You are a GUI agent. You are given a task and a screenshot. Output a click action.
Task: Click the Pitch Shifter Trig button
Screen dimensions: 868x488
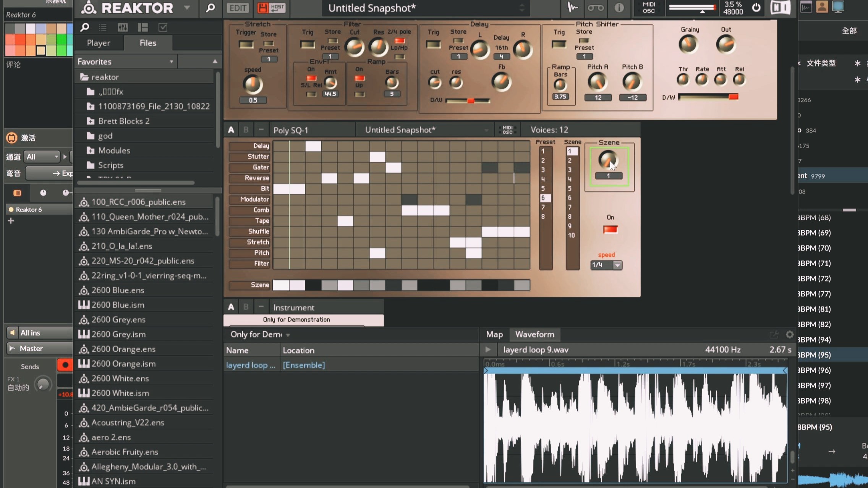coord(559,44)
